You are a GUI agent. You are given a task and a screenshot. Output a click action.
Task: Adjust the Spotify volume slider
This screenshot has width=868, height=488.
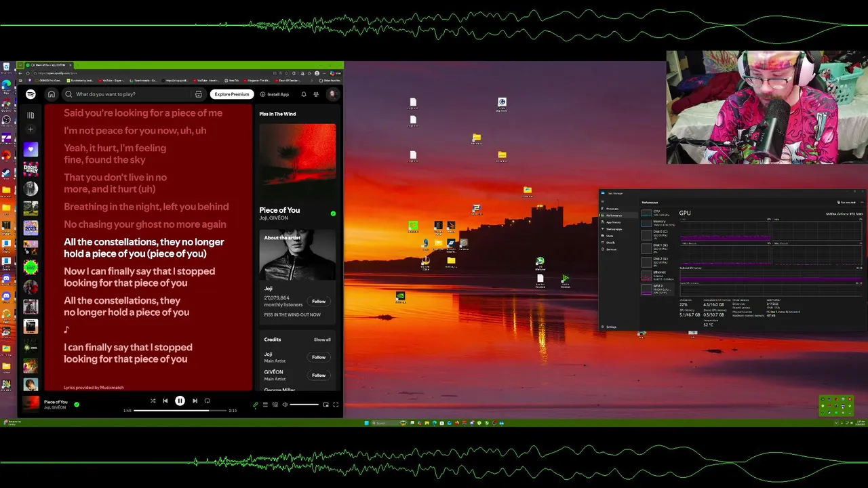tap(304, 405)
